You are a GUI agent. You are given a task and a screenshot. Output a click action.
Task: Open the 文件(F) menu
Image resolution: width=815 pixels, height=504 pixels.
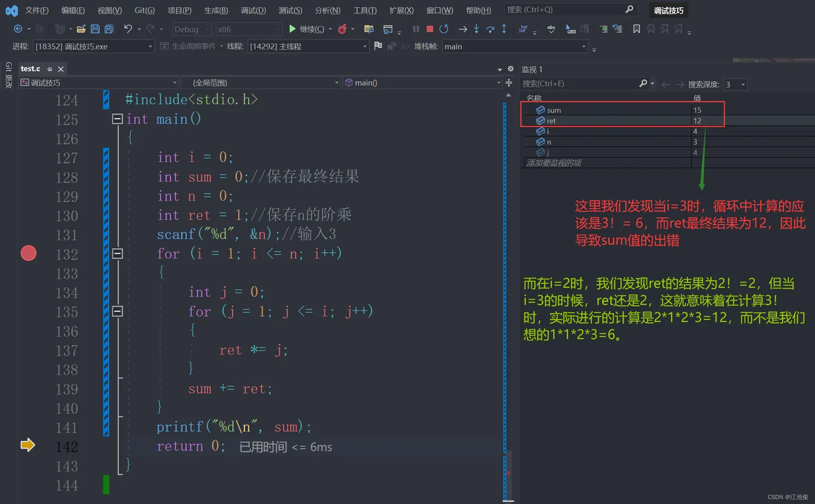click(x=37, y=10)
